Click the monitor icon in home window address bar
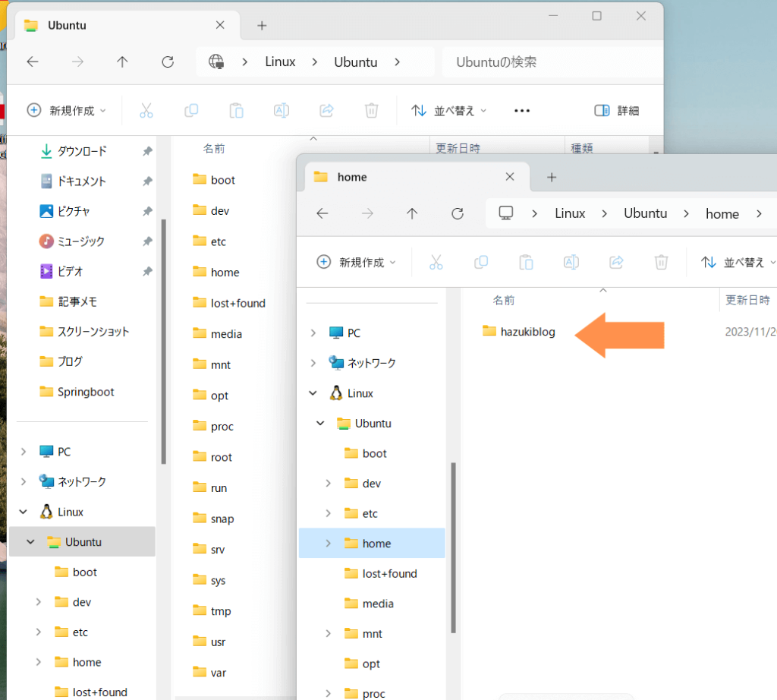This screenshot has width=777, height=700. coord(506,213)
